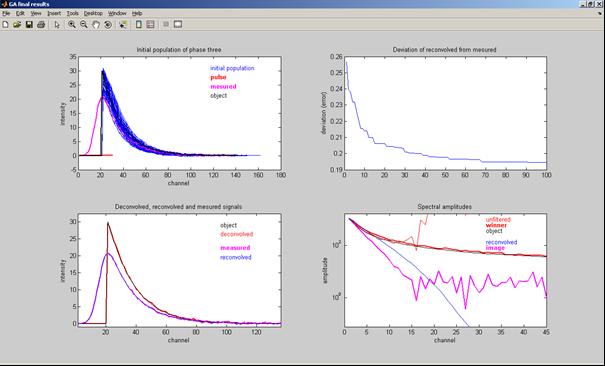Click the 'Spectral amplitudes' plot title
Image resolution: width=605 pixels, height=366 pixels.
point(444,207)
